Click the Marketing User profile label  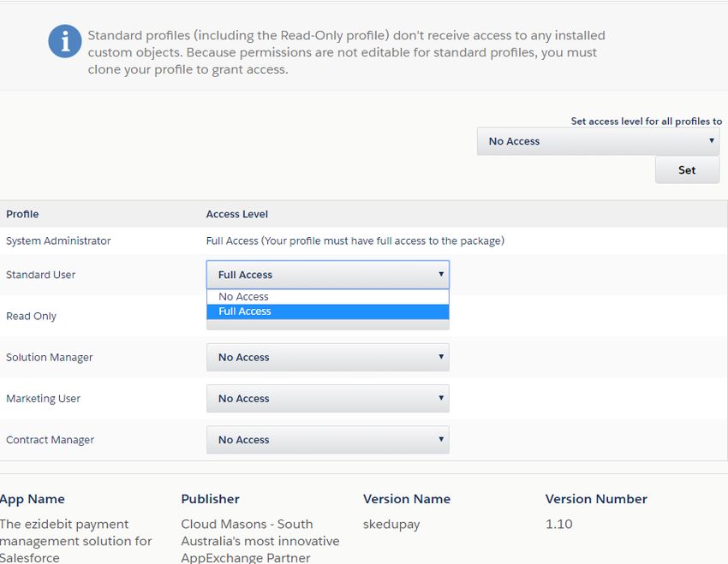[43, 399]
